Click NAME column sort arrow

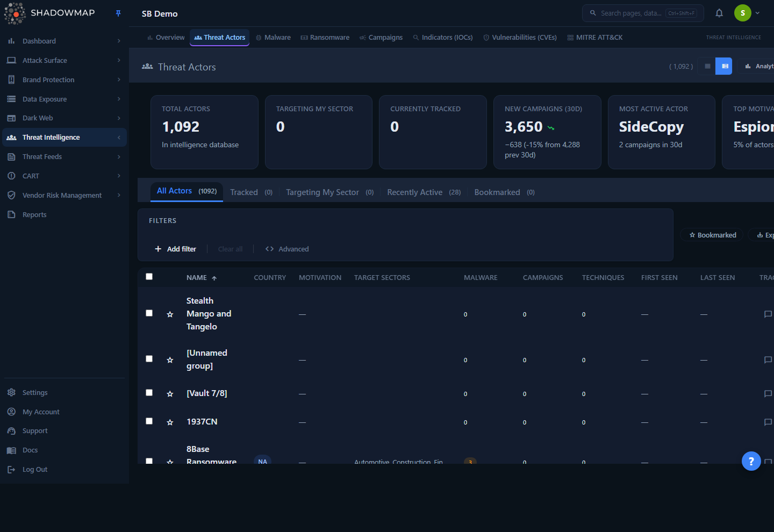(x=214, y=278)
